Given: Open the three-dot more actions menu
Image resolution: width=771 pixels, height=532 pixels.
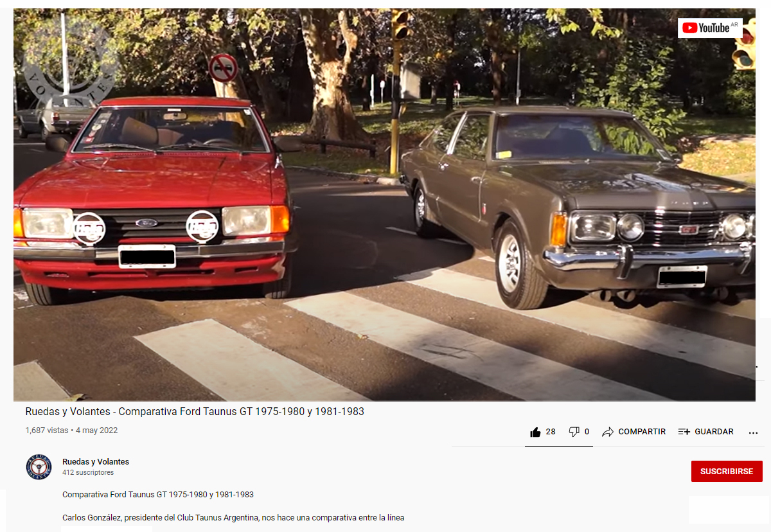Looking at the screenshot, I should [754, 432].
